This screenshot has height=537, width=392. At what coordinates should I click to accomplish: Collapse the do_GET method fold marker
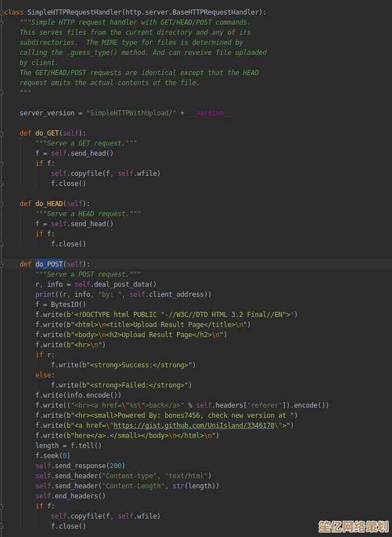click(x=2, y=133)
